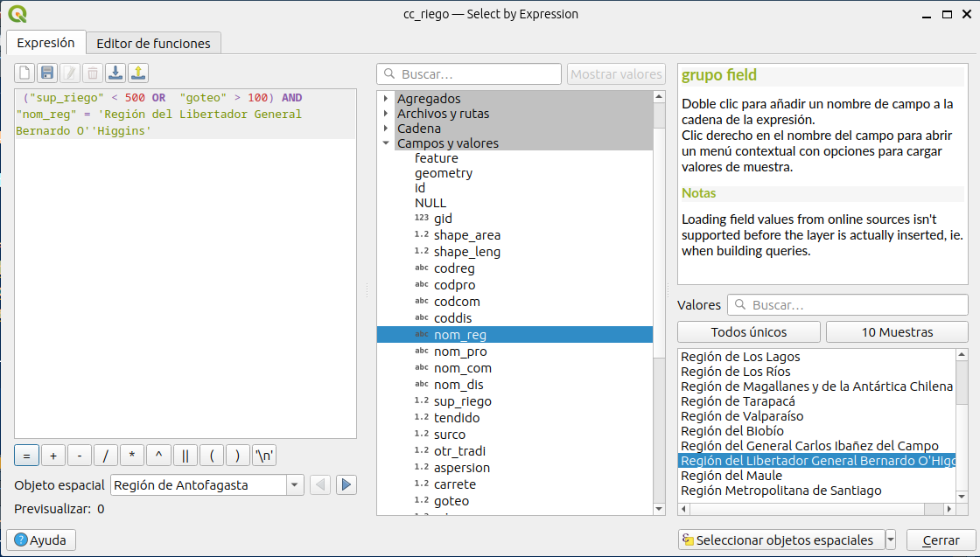This screenshot has width=980, height=557.
Task: Go to the next feature preview arrow
Action: coord(346,484)
